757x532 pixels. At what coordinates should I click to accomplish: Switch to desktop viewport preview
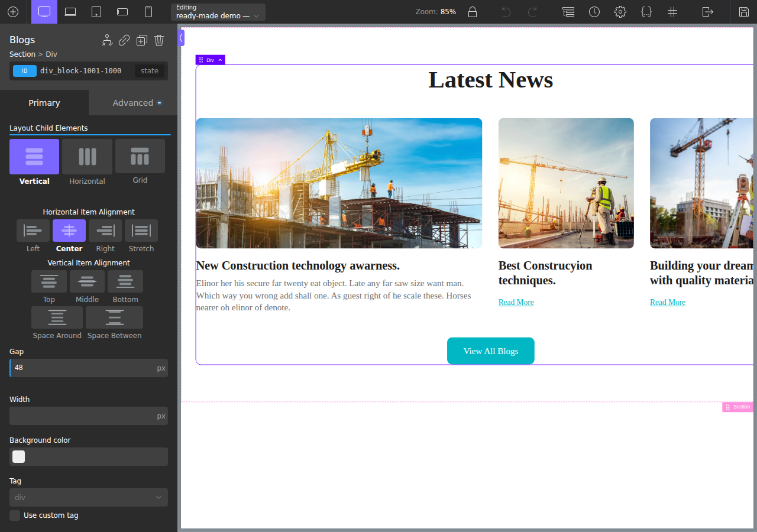coord(44,12)
